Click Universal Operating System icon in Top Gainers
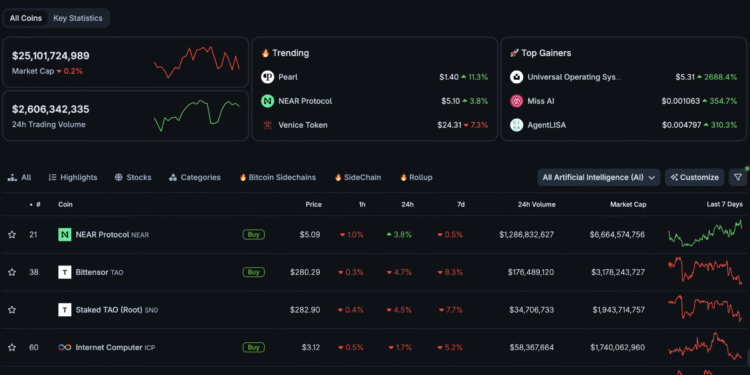Screen dimensions: 750x375 coord(517,77)
